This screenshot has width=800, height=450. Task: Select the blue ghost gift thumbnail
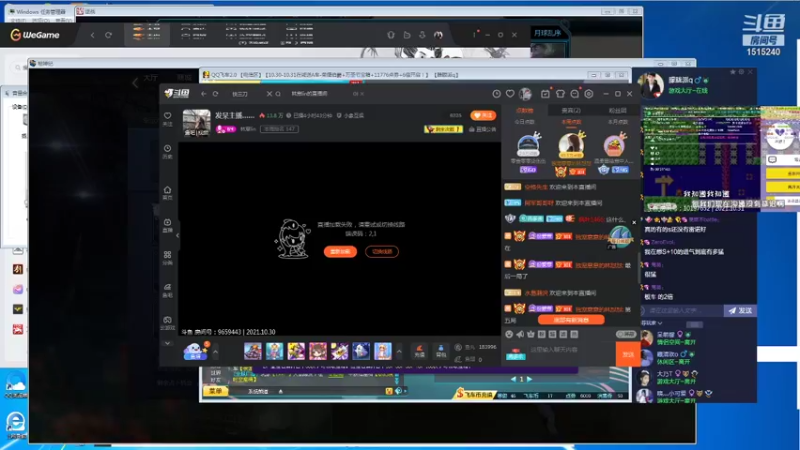click(x=361, y=351)
